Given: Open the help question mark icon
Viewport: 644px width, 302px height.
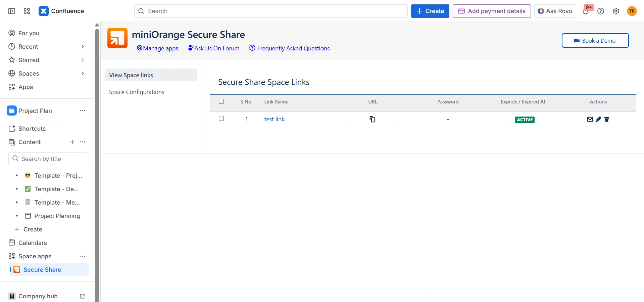Looking at the screenshot, I should click(601, 11).
